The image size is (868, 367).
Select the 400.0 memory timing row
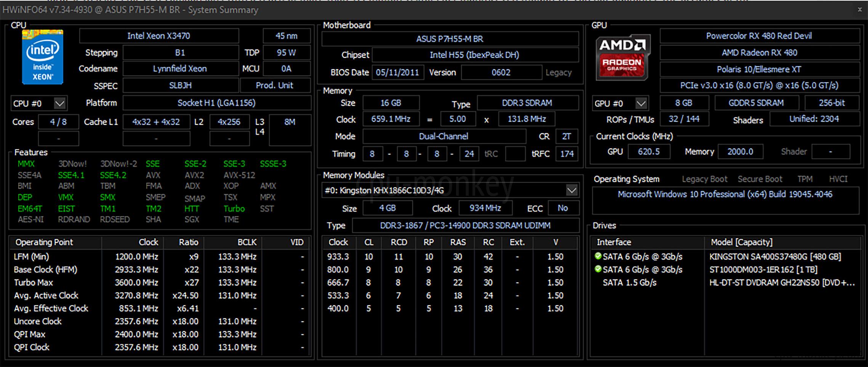coord(450,308)
